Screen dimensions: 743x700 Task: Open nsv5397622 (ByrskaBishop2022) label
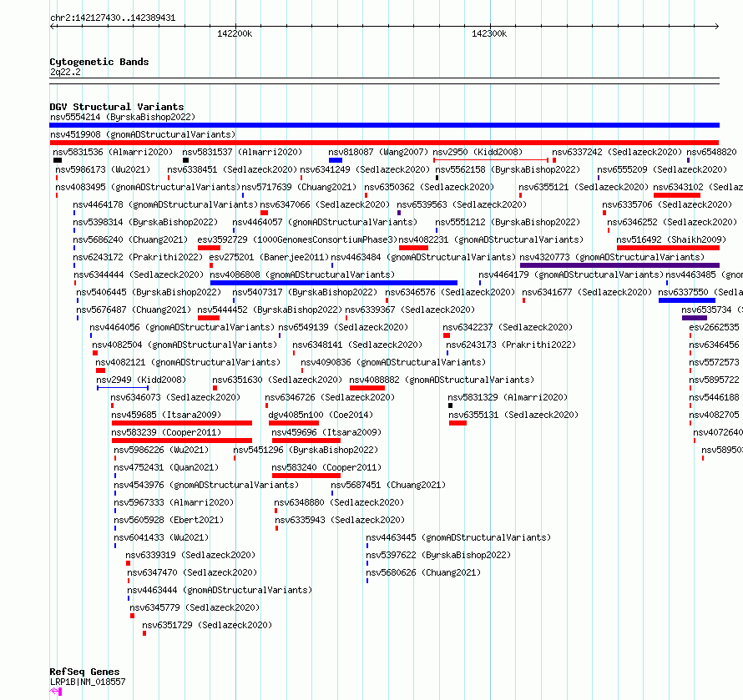pyautogui.click(x=438, y=555)
